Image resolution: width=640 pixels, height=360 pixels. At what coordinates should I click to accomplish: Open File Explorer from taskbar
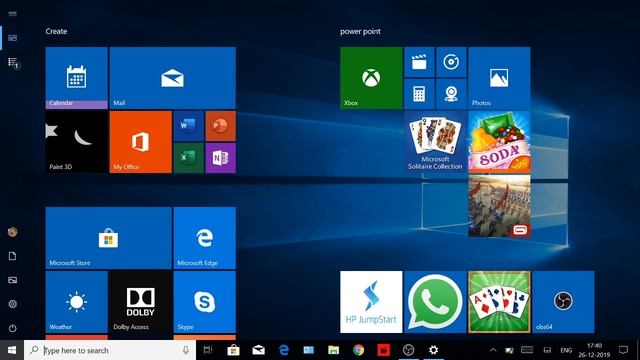tap(333, 350)
